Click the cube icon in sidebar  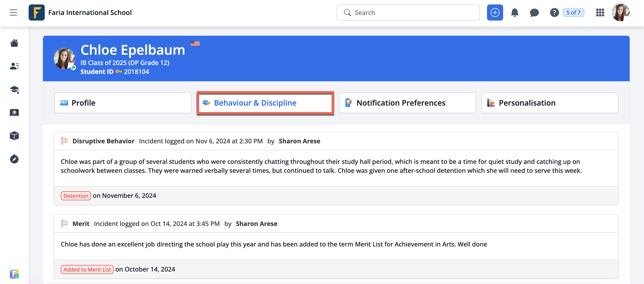coord(14,136)
